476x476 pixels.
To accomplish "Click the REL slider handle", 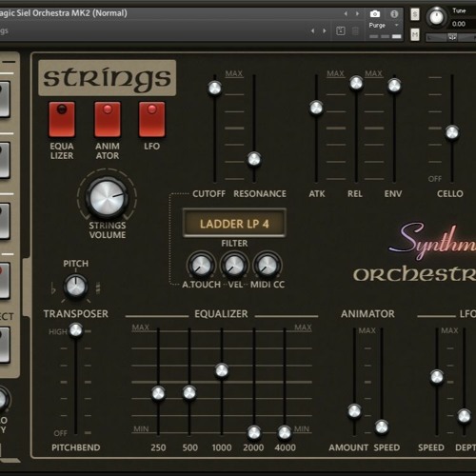I will pyautogui.click(x=356, y=83).
